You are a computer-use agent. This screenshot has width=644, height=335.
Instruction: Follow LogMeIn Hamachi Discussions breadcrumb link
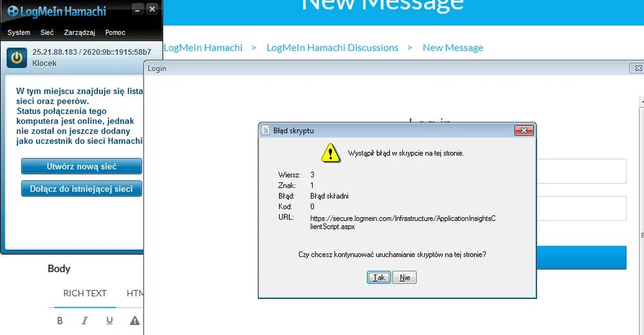pos(332,48)
